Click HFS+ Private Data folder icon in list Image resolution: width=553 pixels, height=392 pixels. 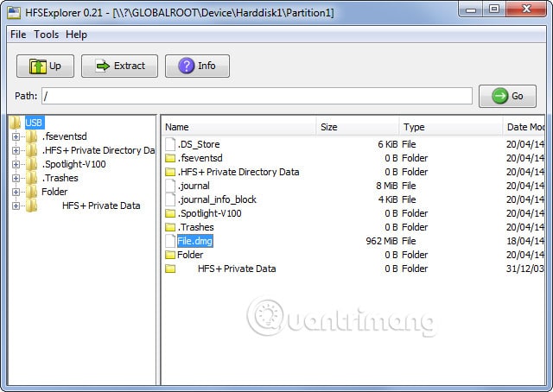(170, 269)
